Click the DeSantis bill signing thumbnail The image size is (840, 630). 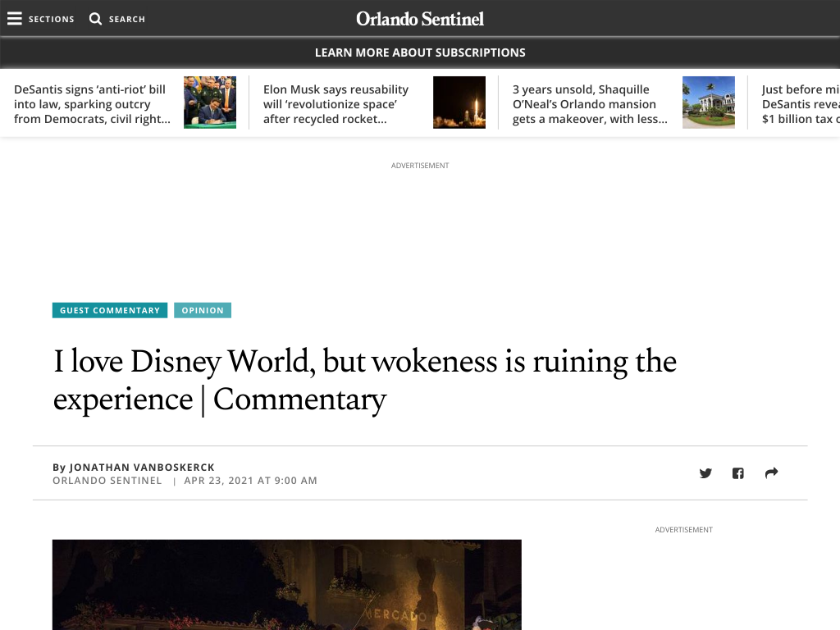click(x=210, y=103)
